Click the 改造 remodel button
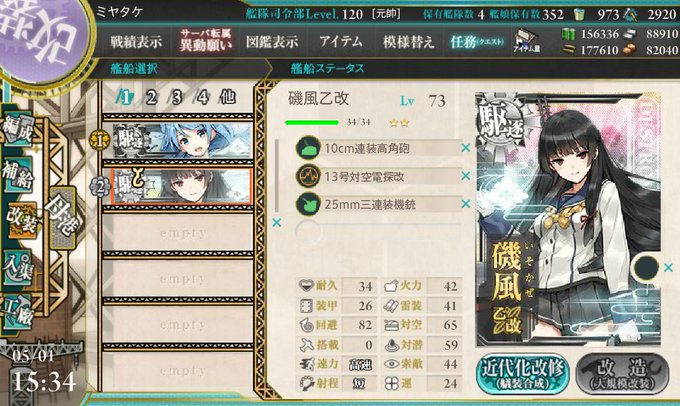The image size is (680, 406). (x=622, y=374)
